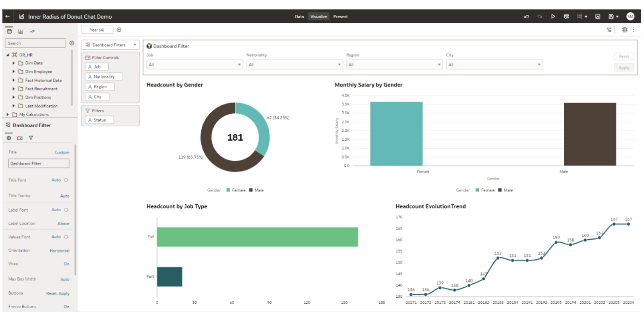The image size is (644, 323).
Task: Add data with plus icon near Search
Action: pos(72,43)
